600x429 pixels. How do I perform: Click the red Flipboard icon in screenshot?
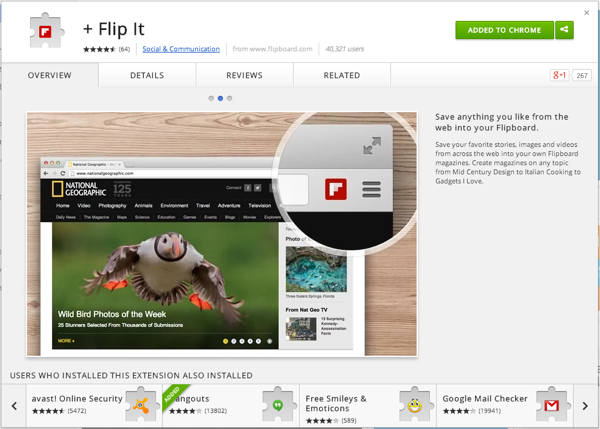click(336, 189)
